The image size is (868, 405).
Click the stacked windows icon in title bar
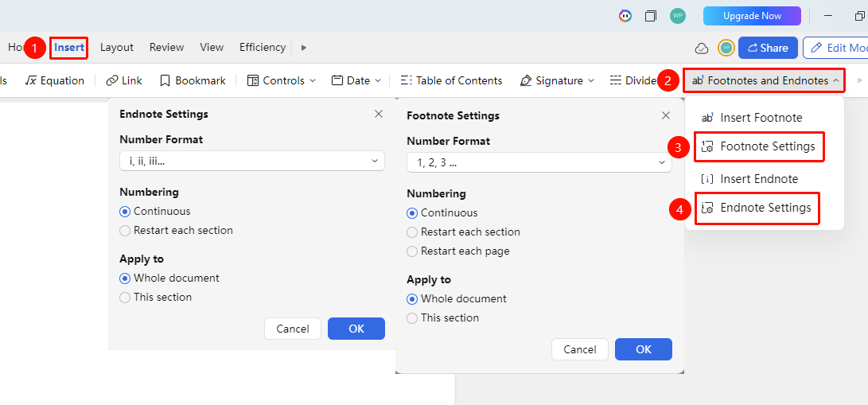click(651, 16)
